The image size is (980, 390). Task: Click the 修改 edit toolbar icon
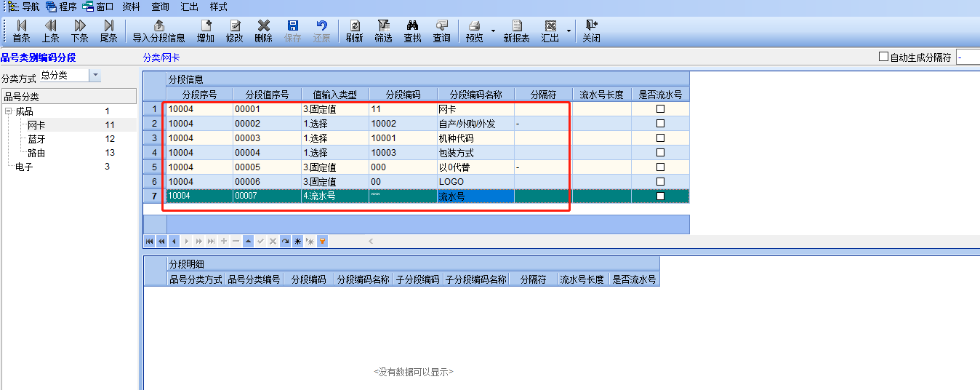pyautogui.click(x=235, y=31)
